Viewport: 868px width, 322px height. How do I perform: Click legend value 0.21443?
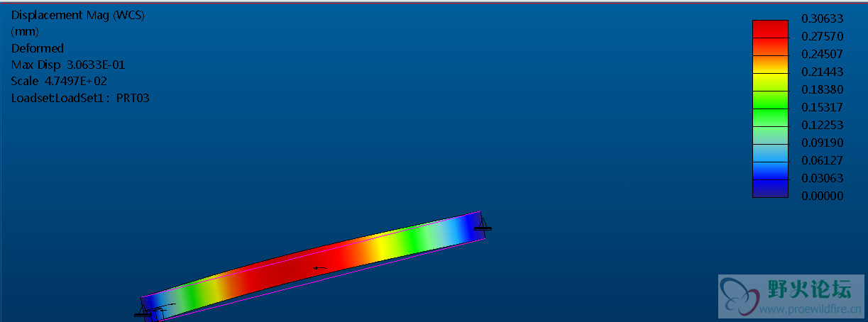pos(822,72)
